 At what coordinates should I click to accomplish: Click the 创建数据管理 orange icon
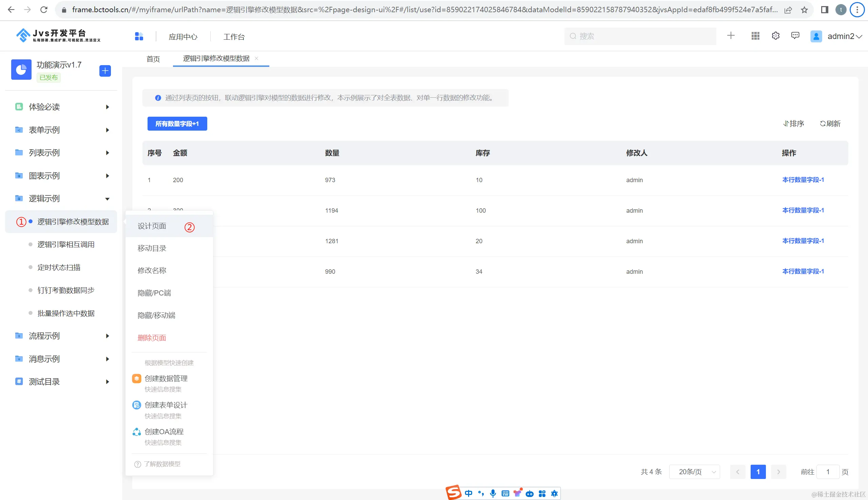point(137,379)
